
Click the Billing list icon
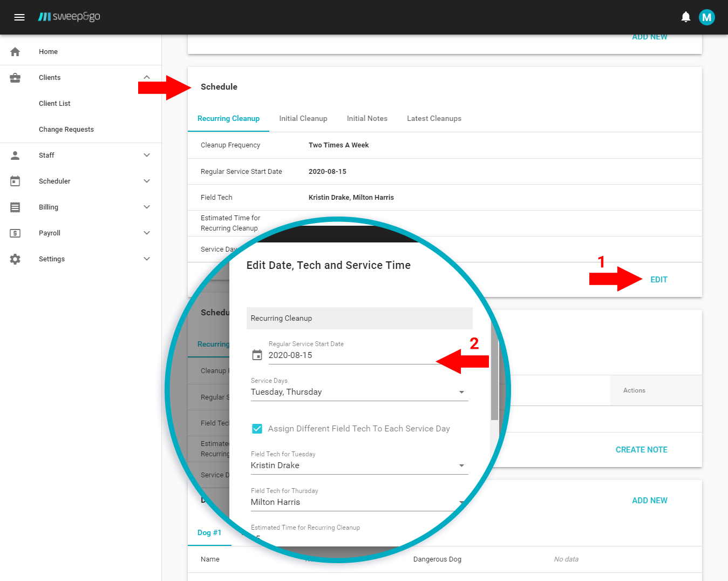click(15, 207)
